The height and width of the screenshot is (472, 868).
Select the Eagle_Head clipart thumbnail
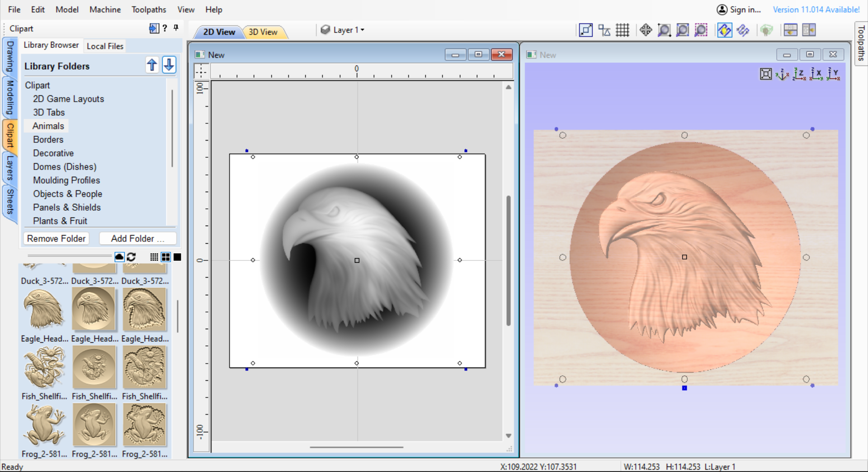click(x=94, y=309)
